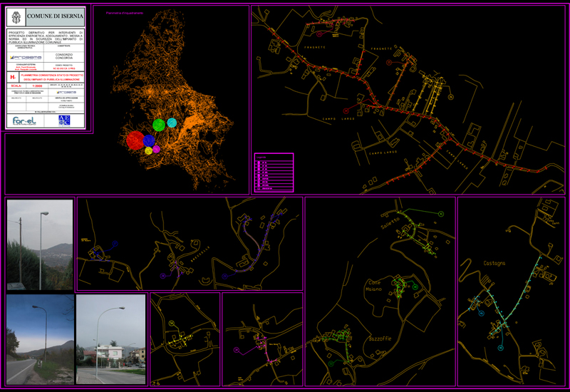Click the for-el logo
This screenshot has height=392, width=570.
pyautogui.click(x=24, y=120)
